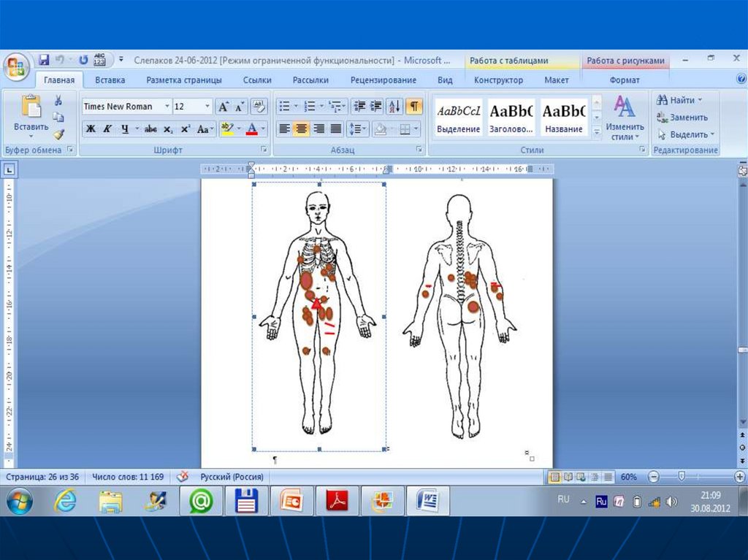Toggle bold (Ж) formatting

pyautogui.click(x=91, y=129)
